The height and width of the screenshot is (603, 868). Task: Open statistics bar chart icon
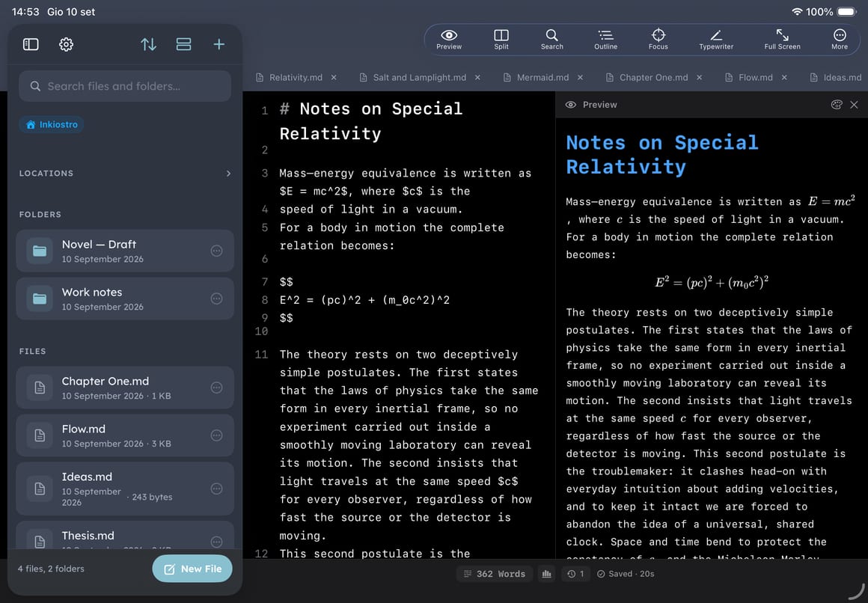click(x=547, y=574)
